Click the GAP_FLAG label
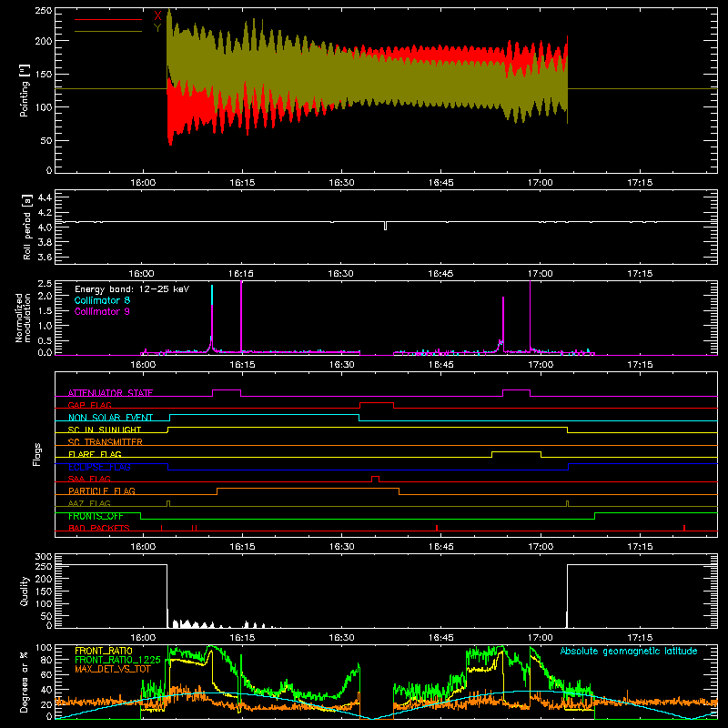This screenshot has height=728, width=728. pyautogui.click(x=89, y=405)
